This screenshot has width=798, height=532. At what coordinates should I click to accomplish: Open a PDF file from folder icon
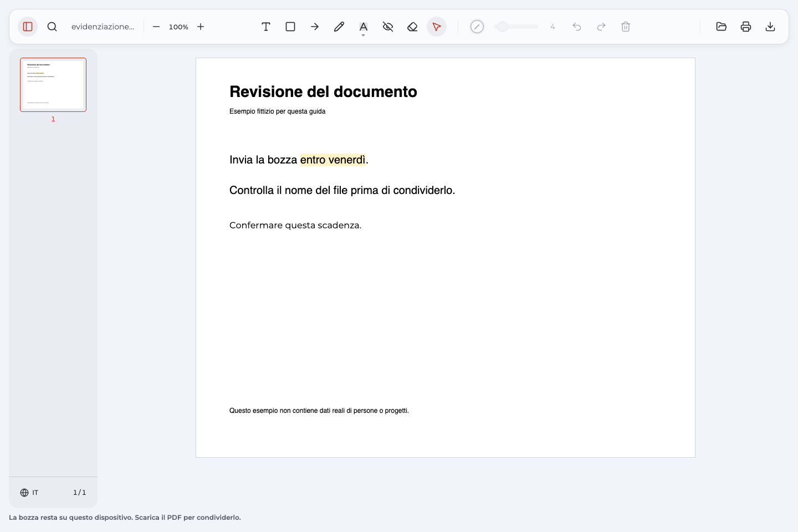(x=722, y=27)
